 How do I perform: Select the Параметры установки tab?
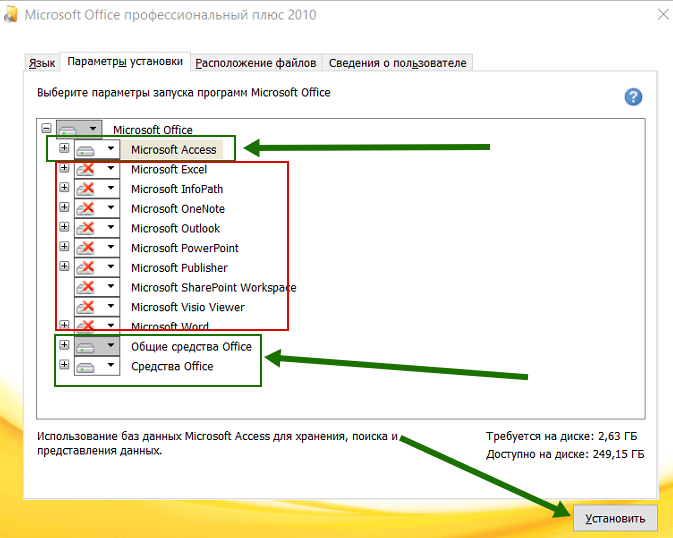pos(125,62)
